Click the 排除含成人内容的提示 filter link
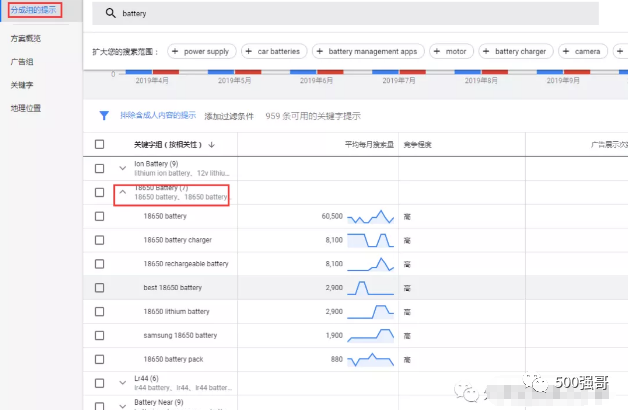Viewport: 628px width, 410px height. click(x=157, y=116)
